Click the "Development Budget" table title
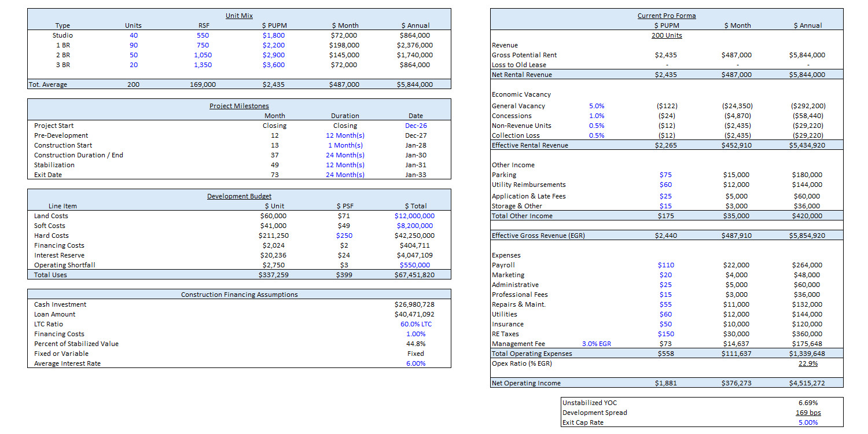 pyautogui.click(x=239, y=196)
